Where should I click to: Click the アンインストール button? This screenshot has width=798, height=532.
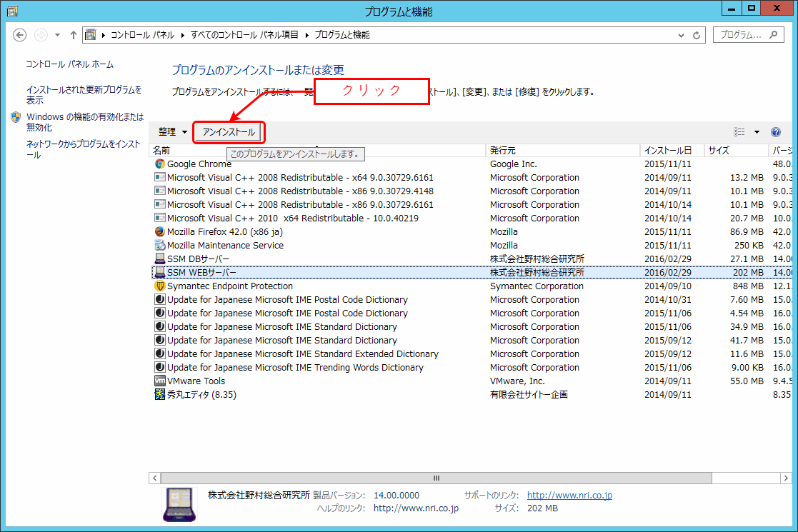tap(229, 132)
